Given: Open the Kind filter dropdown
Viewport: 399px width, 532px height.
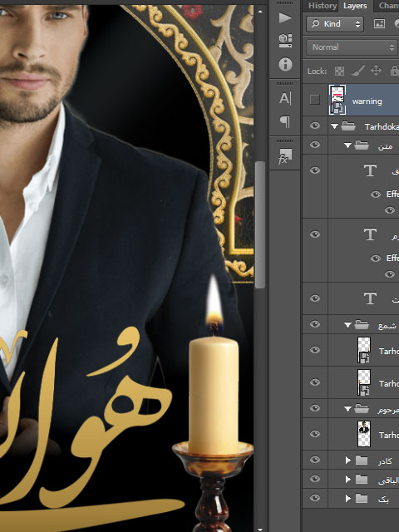Looking at the screenshot, I should [335, 24].
